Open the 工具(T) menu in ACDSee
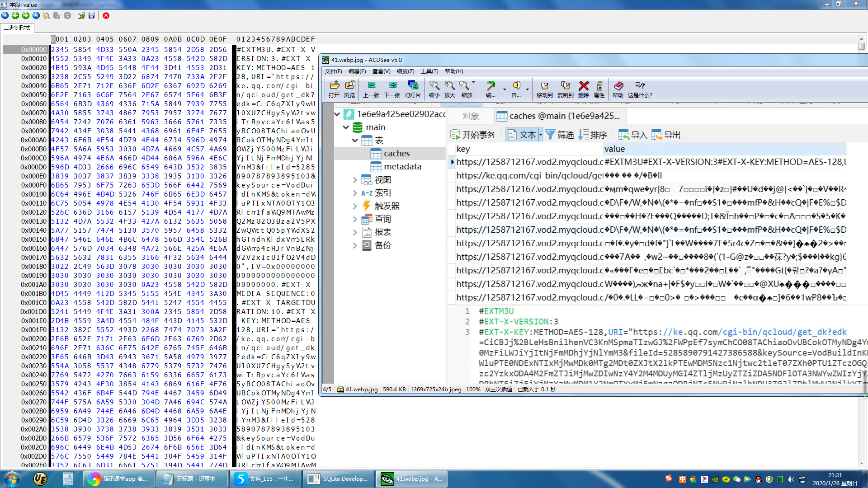This screenshot has height=488, width=868. (429, 71)
